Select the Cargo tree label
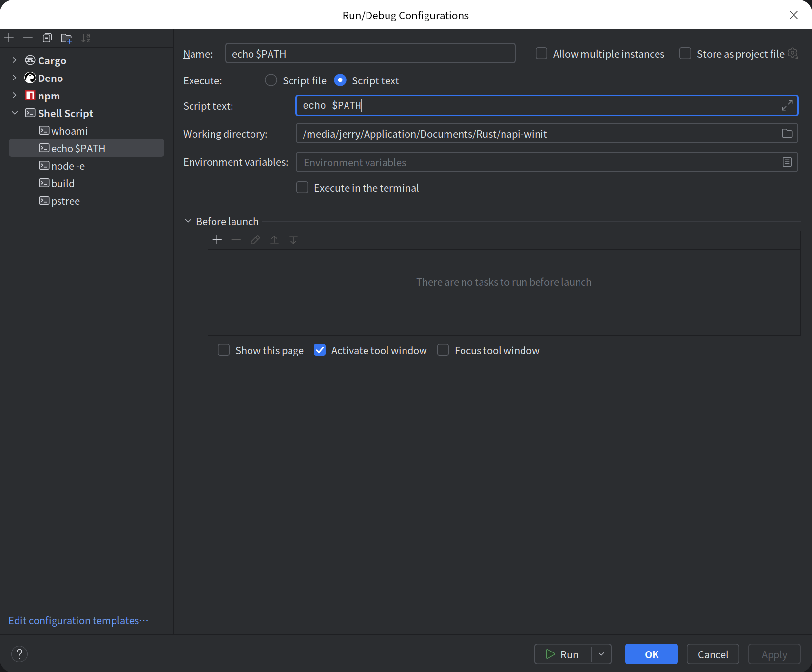The image size is (812, 672). (x=52, y=60)
